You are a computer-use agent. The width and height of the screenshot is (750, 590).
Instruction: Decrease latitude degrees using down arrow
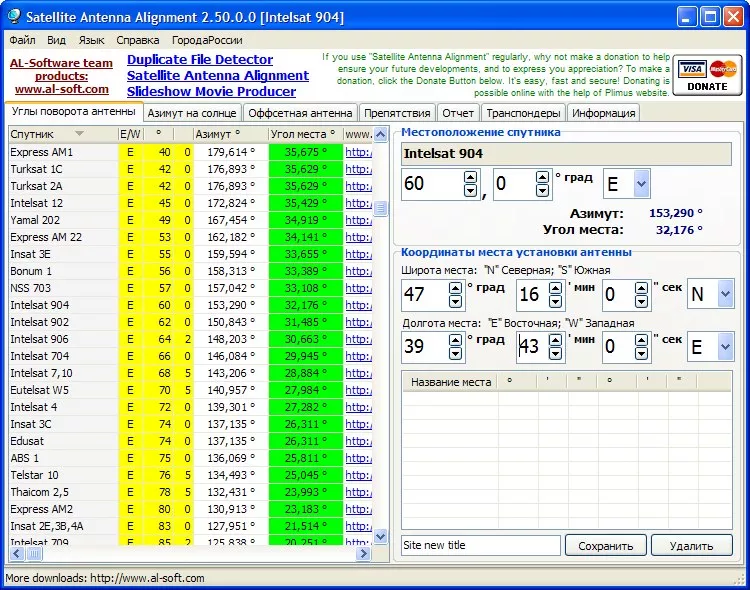(455, 301)
